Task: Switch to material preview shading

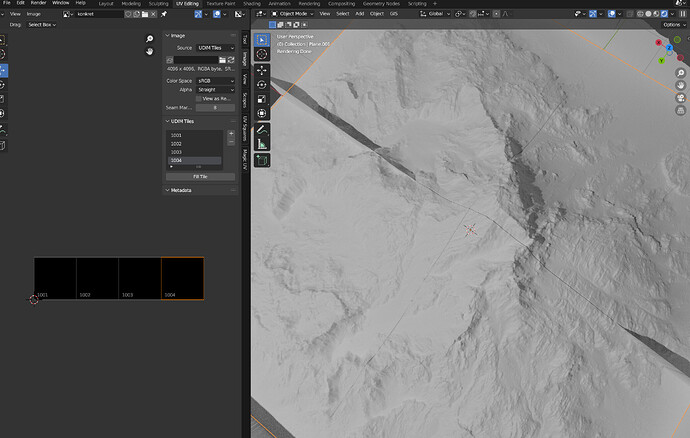Action: (x=656, y=14)
